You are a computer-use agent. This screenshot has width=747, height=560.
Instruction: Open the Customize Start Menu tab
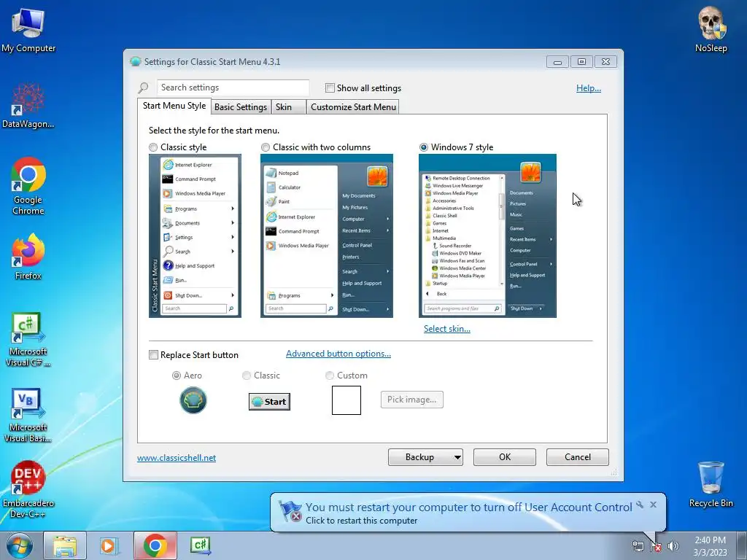(x=354, y=106)
